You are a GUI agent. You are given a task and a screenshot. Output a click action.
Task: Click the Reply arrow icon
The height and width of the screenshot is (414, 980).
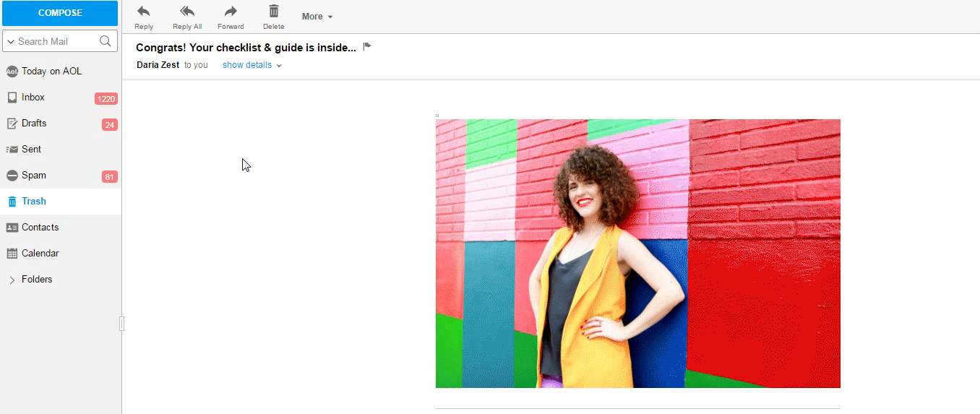pyautogui.click(x=144, y=11)
